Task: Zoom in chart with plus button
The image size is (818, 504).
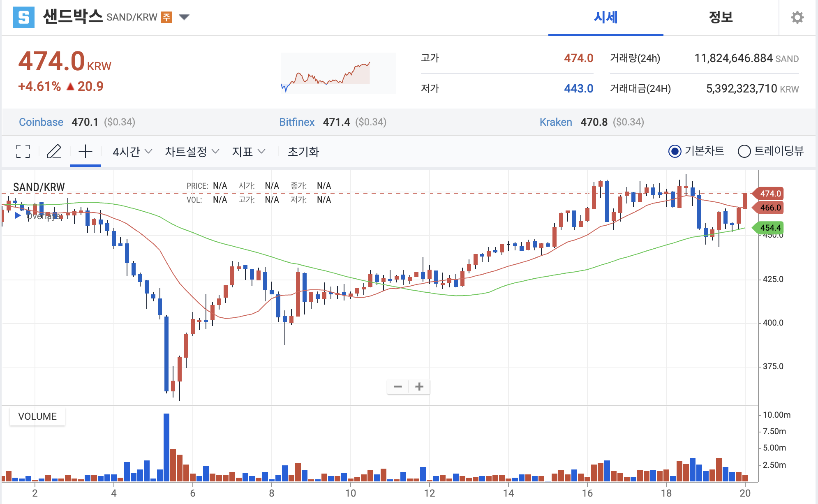Action: tap(419, 386)
